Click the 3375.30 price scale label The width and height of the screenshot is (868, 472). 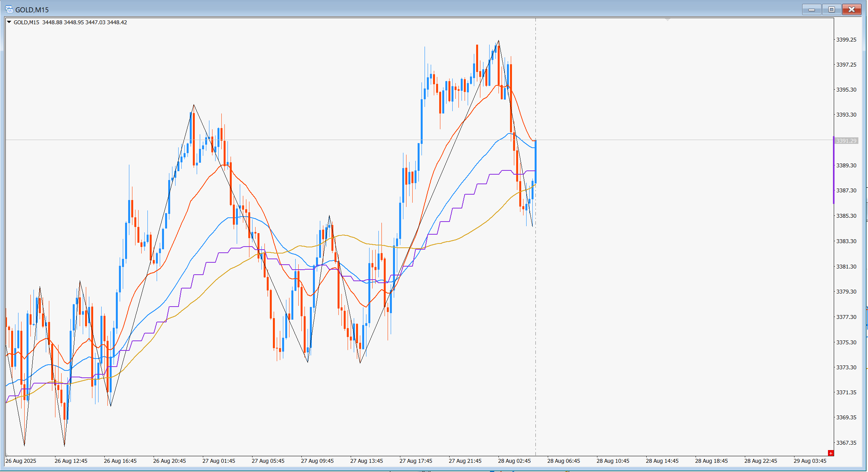pos(846,342)
